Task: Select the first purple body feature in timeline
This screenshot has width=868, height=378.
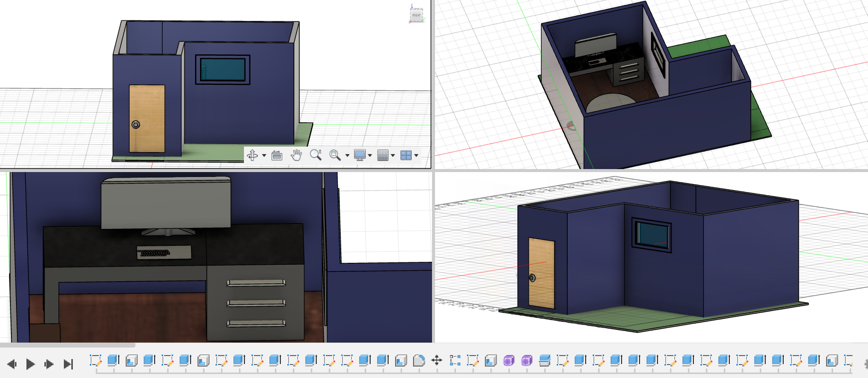Action: [509, 360]
